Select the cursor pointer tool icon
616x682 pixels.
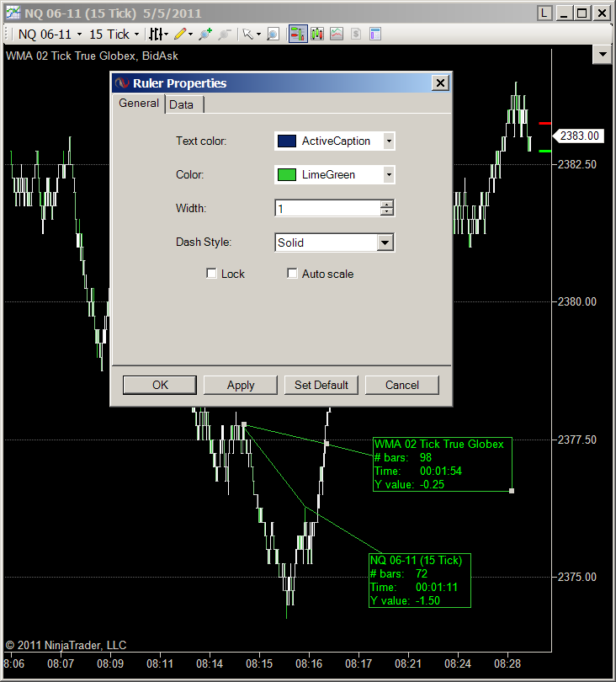click(x=247, y=34)
